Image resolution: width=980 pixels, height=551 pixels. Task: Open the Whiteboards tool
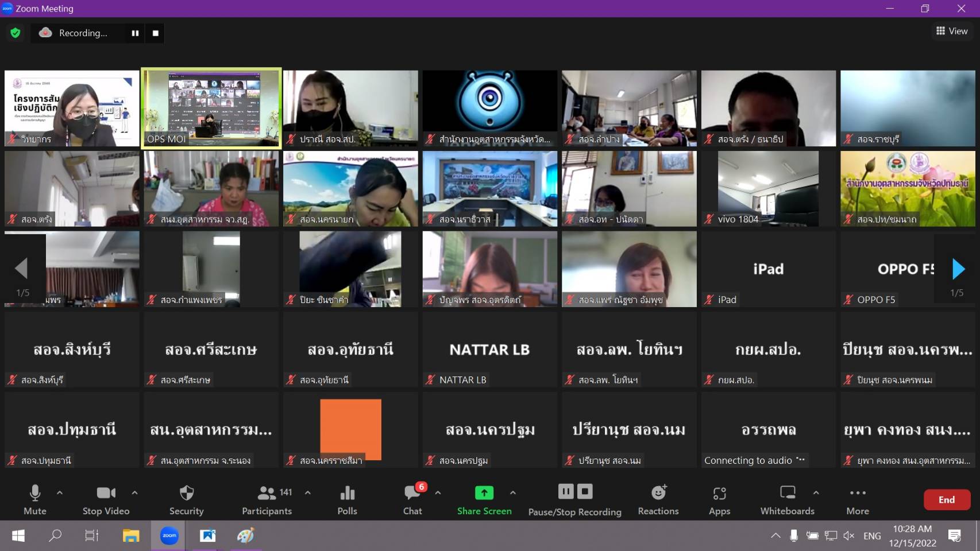pyautogui.click(x=787, y=499)
